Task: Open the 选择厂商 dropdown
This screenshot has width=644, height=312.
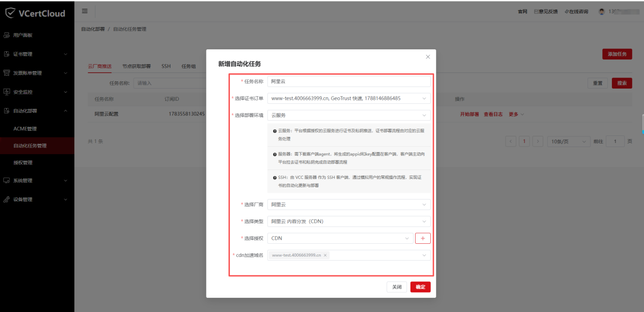Action: pos(349,204)
